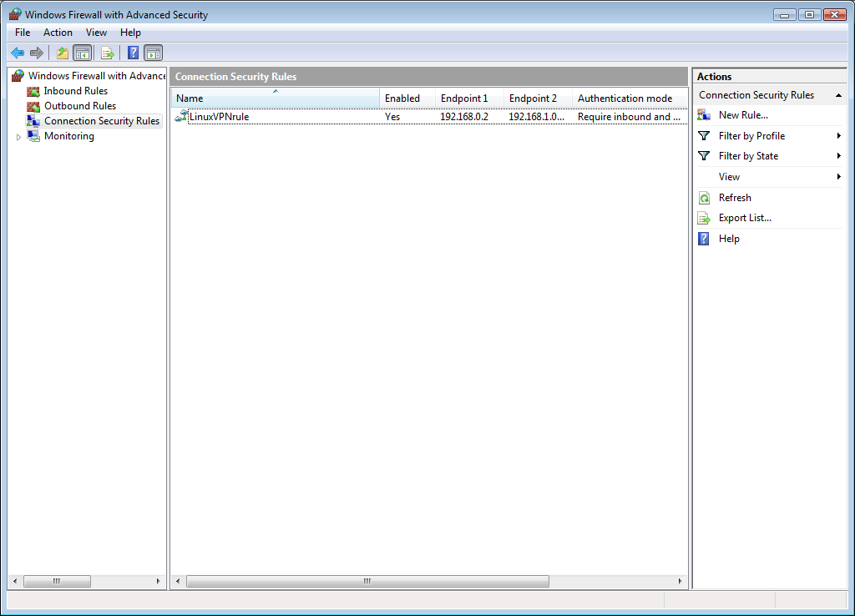Select the Windows Firewall with Advanced Security root
The height and width of the screenshot is (616, 855).
[x=97, y=76]
